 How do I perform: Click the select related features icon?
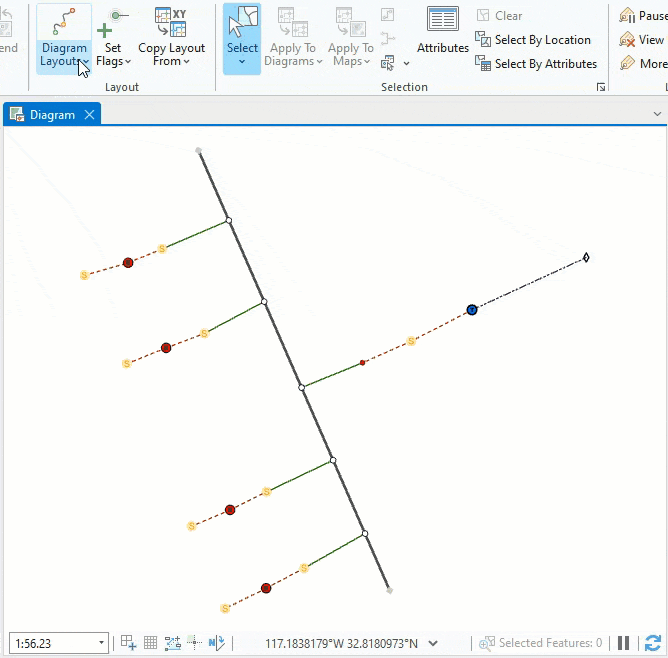click(x=388, y=63)
